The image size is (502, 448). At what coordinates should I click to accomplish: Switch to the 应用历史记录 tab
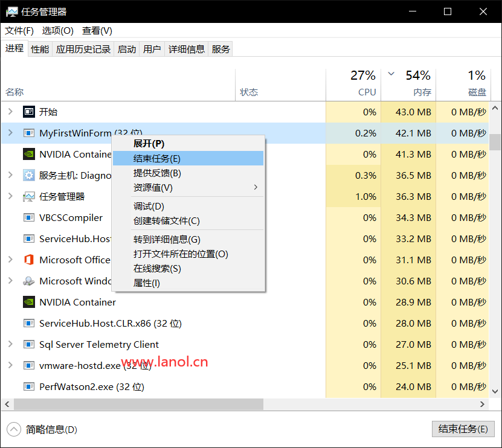pos(83,49)
